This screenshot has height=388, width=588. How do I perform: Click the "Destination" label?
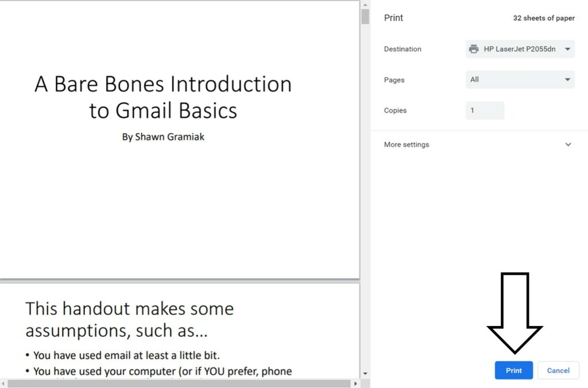(x=403, y=49)
